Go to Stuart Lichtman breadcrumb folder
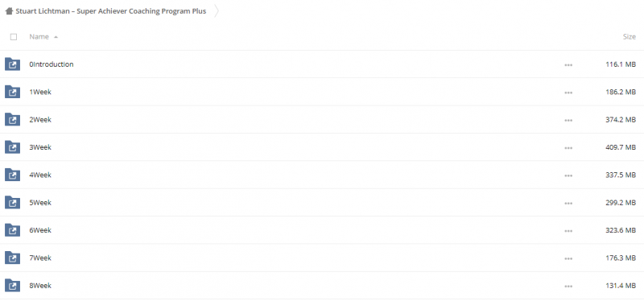This screenshot has width=644, height=301. point(111,11)
